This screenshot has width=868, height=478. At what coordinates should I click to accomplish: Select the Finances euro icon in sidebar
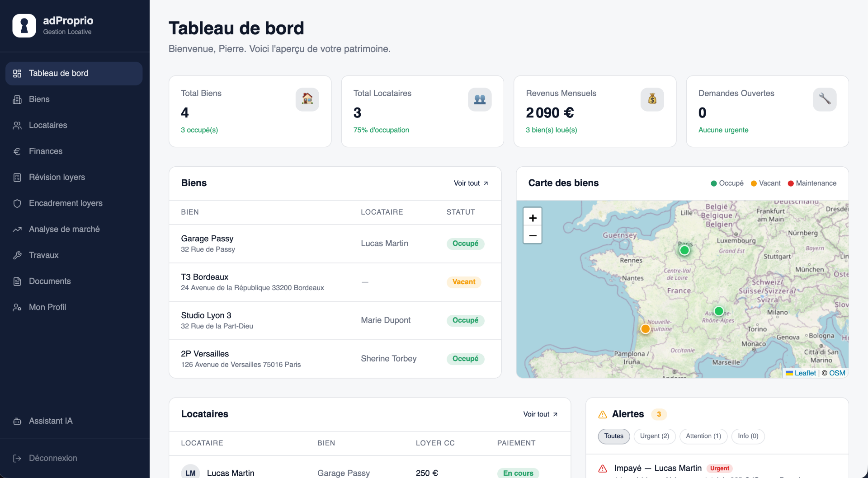click(17, 151)
